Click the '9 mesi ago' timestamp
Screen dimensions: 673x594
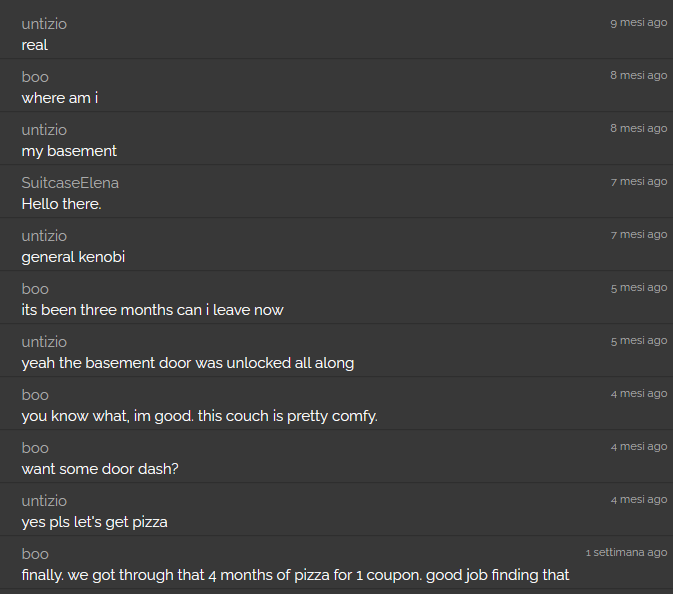click(x=639, y=22)
